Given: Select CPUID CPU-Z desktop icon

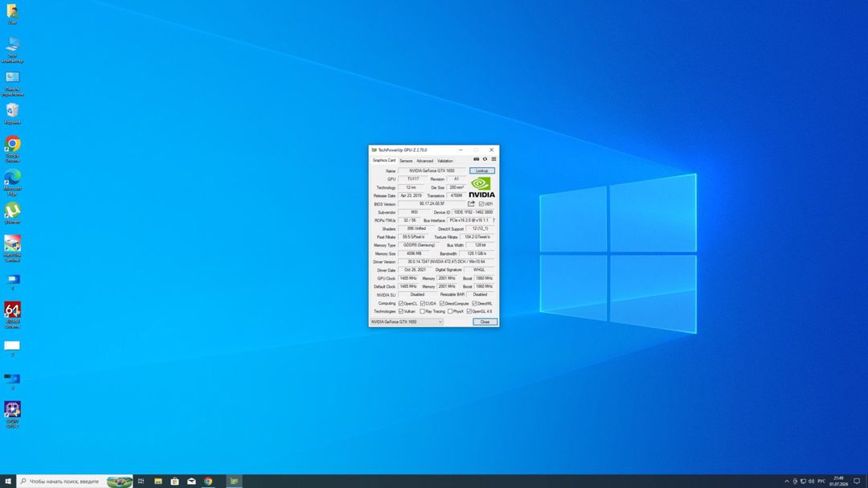Looking at the screenshot, I should click(12, 415).
